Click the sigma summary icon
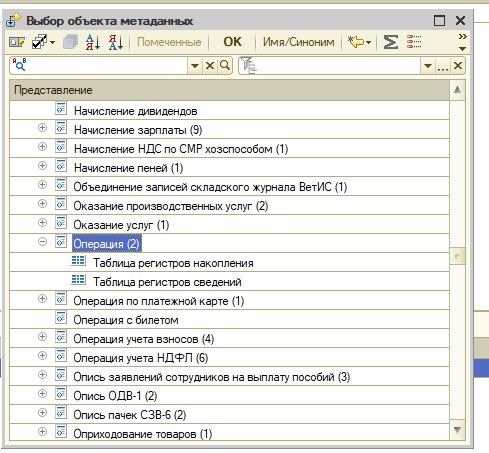 (x=390, y=42)
